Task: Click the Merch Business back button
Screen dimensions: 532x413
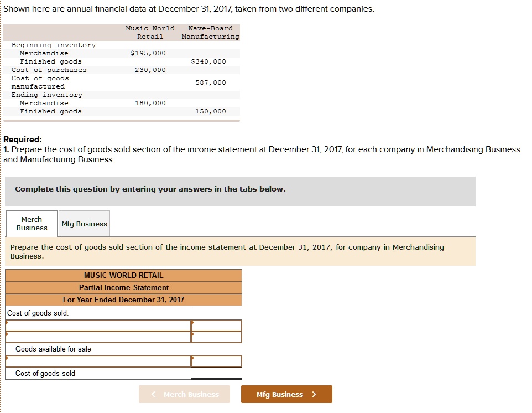Action: coord(184,394)
